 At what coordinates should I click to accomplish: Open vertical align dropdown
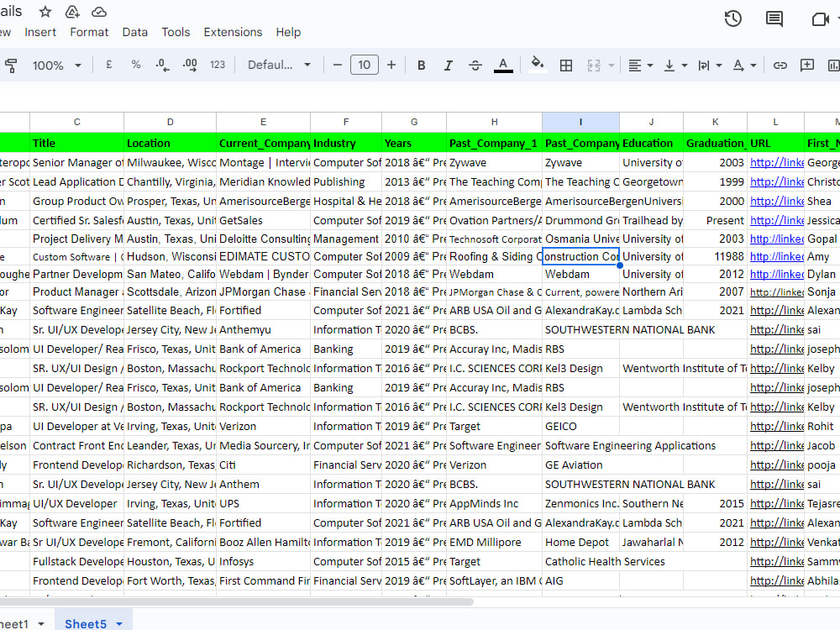point(675,66)
